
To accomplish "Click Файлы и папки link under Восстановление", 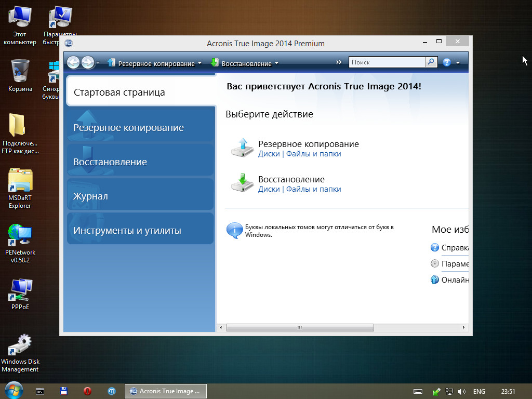I will pos(313,189).
